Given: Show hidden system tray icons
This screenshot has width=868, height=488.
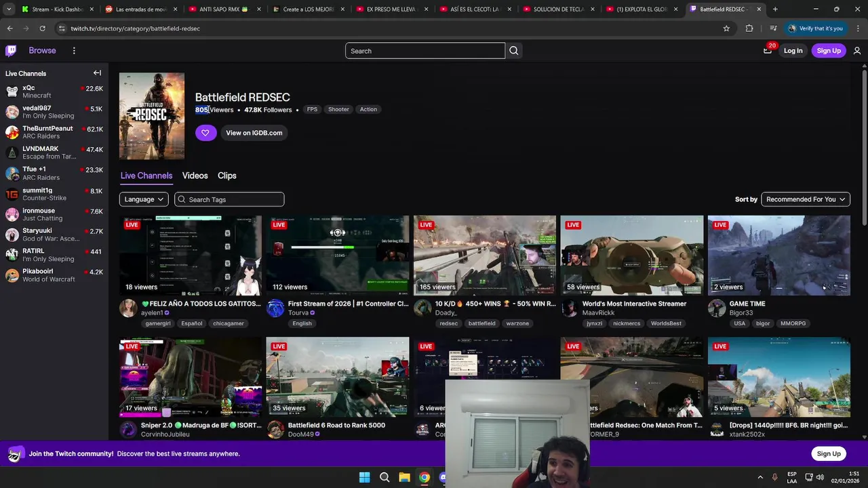Looking at the screenshot, I should coord(760,477).
